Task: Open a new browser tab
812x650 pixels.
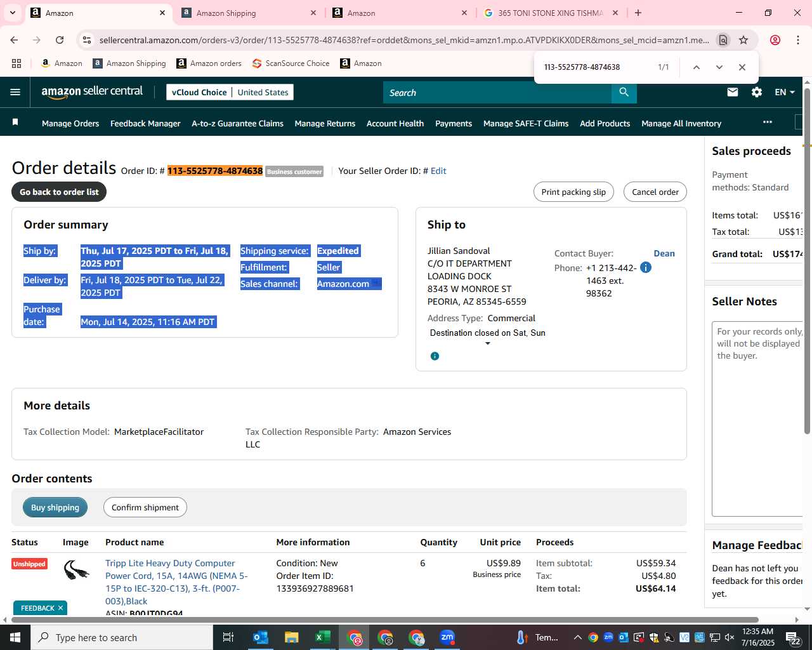Action: [x=638, y=13]
